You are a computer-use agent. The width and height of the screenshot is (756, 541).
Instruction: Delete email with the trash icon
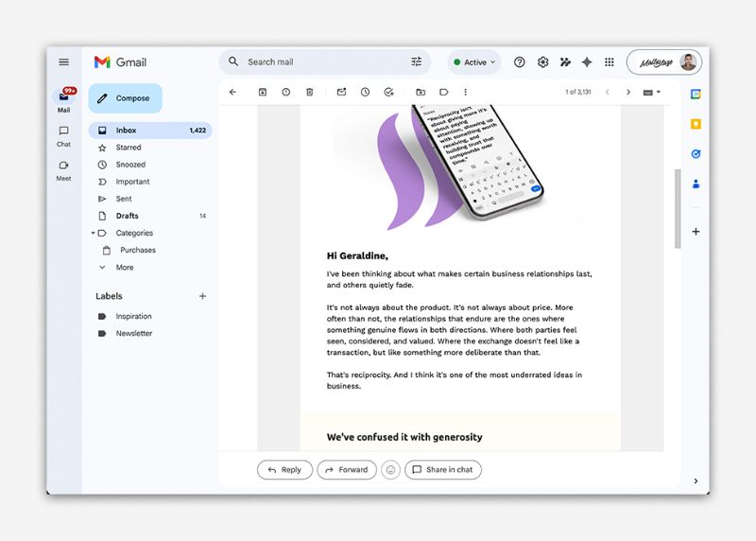click(309, 92)
